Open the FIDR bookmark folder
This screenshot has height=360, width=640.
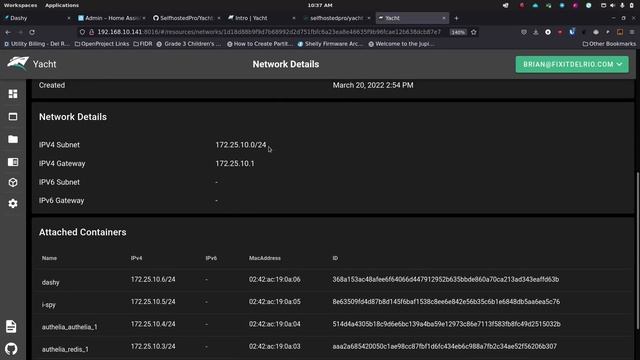click(143, 44)
